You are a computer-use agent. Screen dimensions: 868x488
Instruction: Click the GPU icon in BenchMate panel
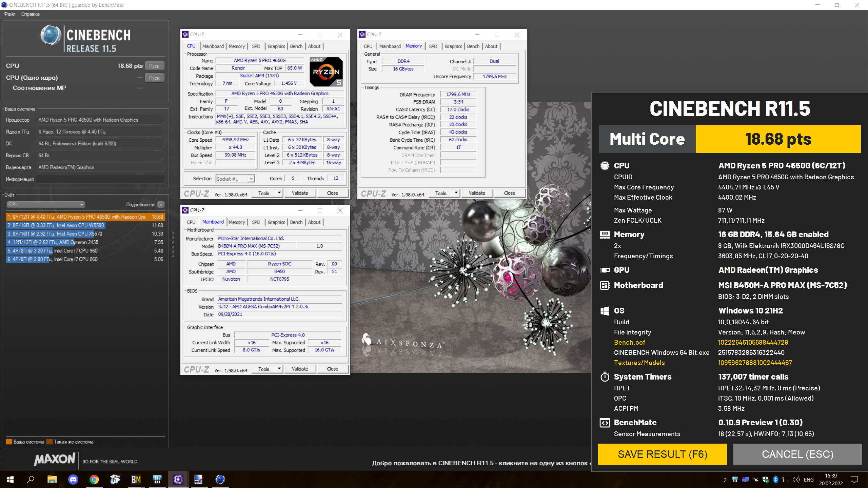point(605,270)
